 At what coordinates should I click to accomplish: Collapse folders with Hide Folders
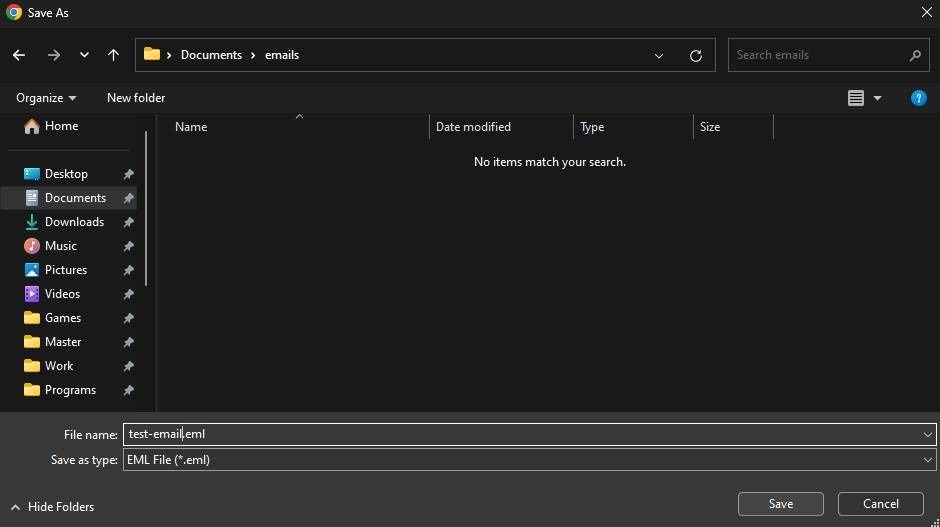point(52,507)
